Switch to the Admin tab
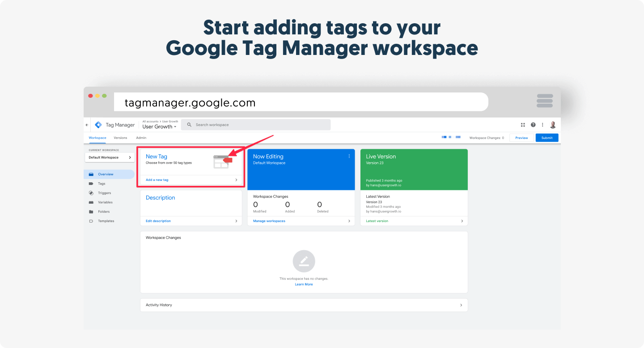The height and width of the screenshot is (348, 644). 141,138
